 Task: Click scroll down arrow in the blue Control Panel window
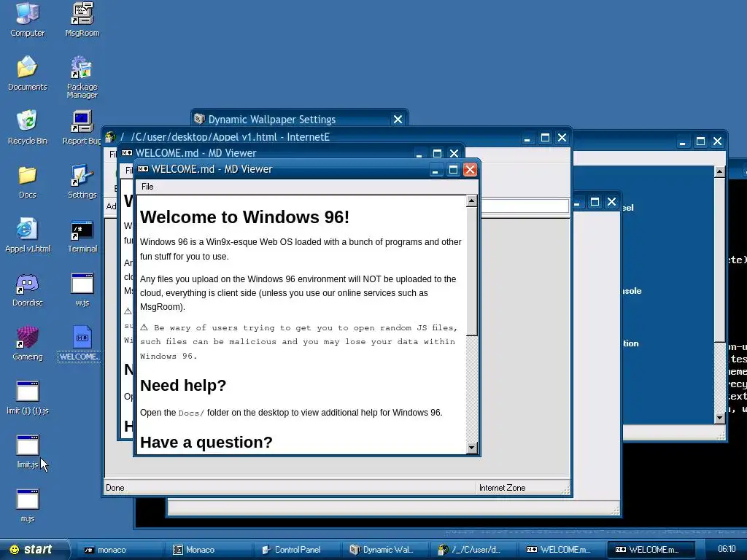719,418
